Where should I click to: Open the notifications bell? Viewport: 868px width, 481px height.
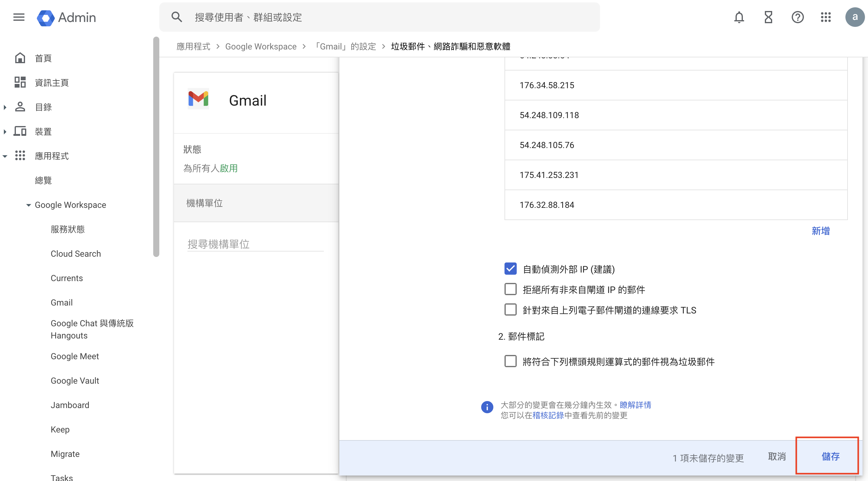pyautogui.click(x=739, y=17)
